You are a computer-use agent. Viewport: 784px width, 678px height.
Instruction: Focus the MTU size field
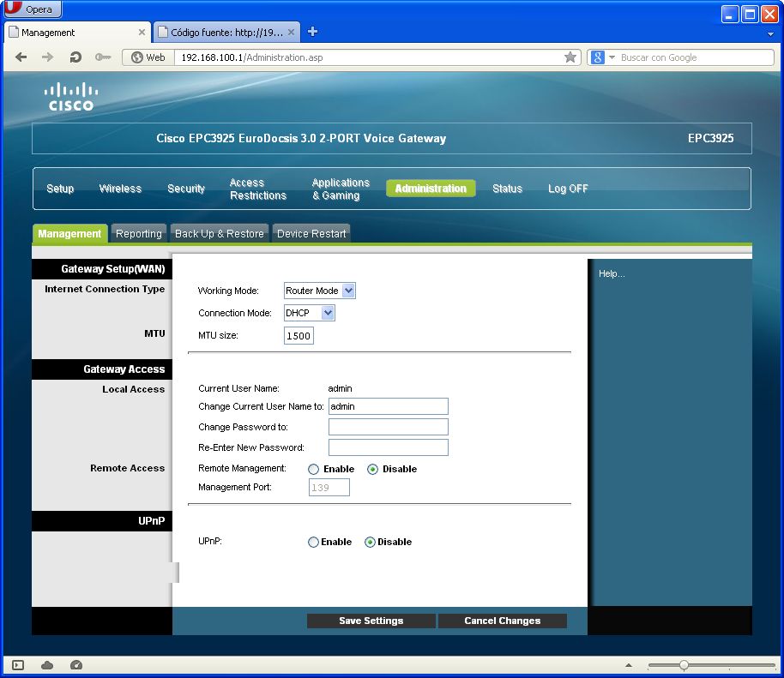pos(299,336)
